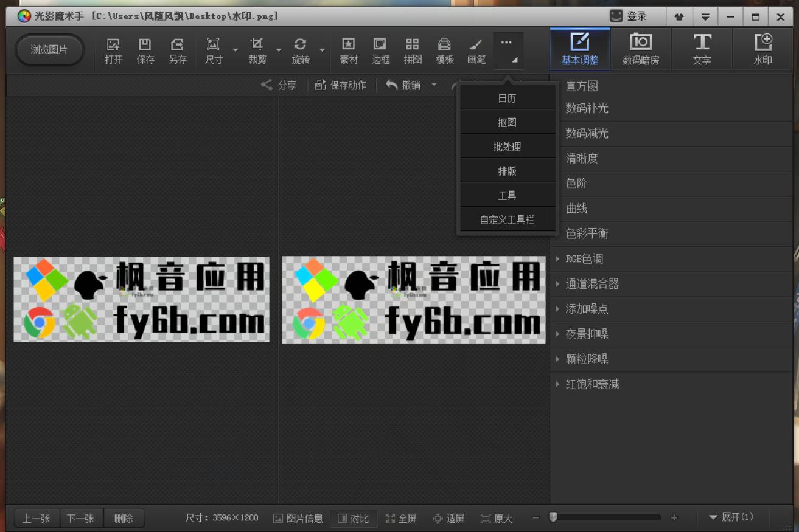Open the title bar main menu dropdown
The height and width of the screenshot is (532, 799).
pos(705,17)
